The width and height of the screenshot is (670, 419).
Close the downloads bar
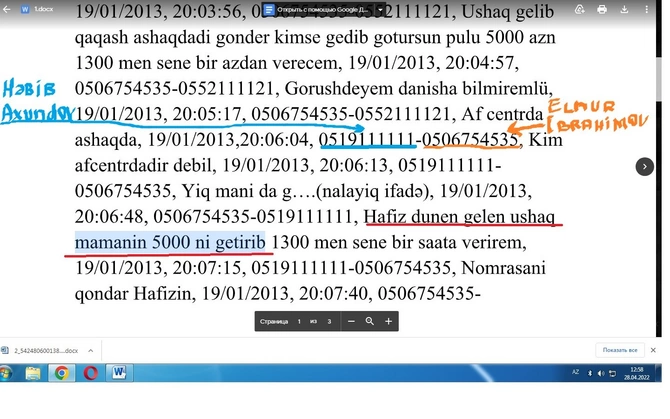(653, 350)
